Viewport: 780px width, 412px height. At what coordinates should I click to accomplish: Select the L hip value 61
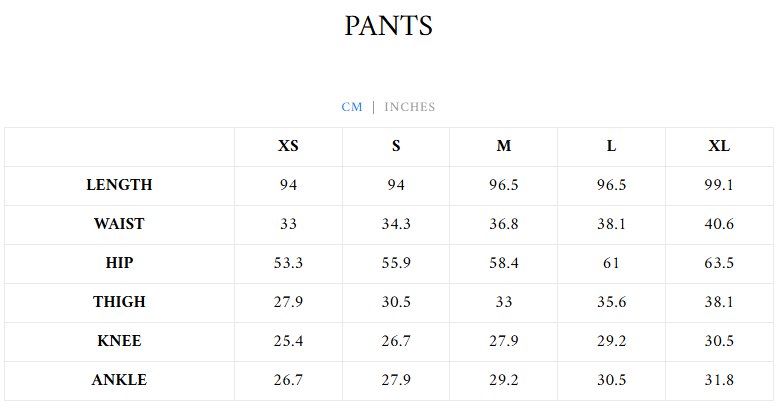611,263
